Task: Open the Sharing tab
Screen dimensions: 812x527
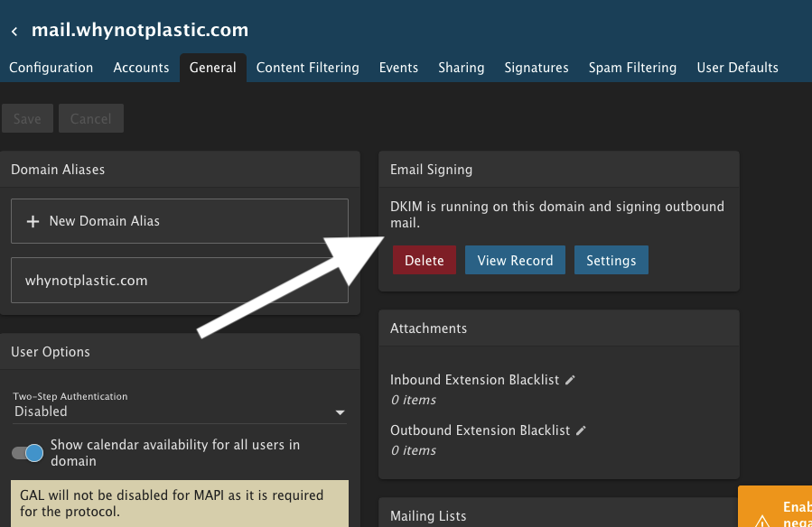Action: click(461, 68)
